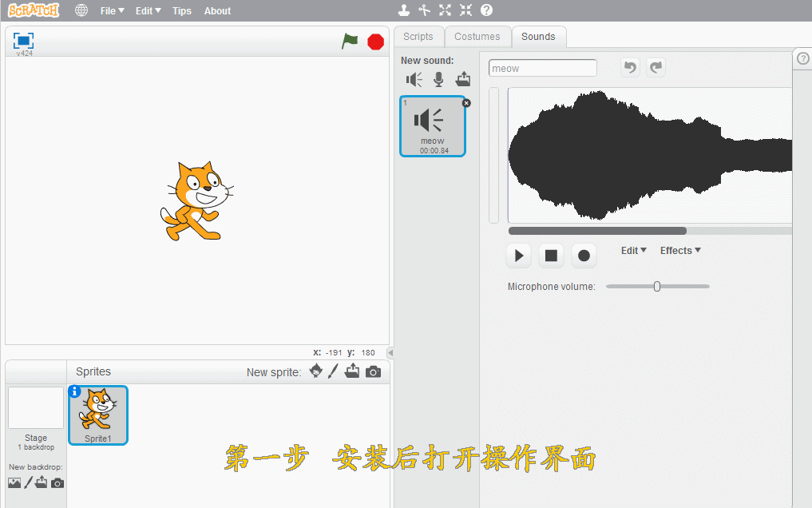Open the language globe menu

coord(81,10)
